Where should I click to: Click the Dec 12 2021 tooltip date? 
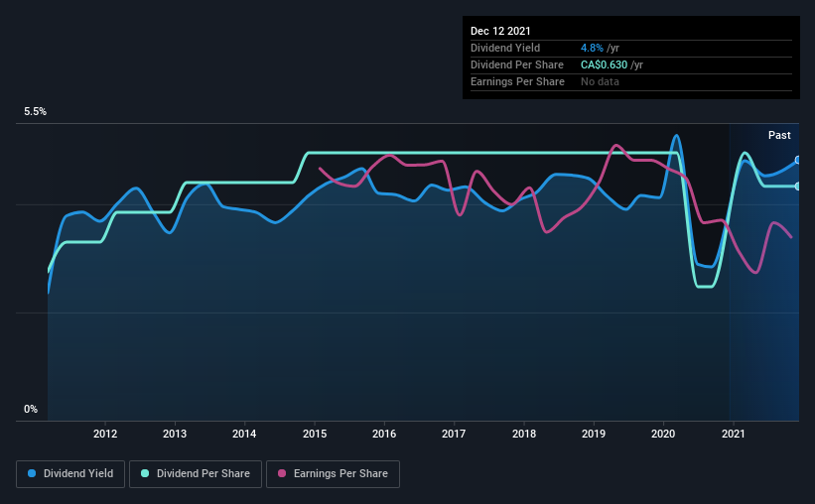(x=500, y=31)
